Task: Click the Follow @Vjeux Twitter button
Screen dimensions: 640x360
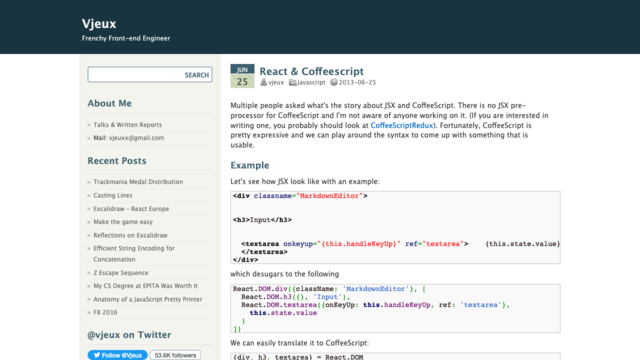Action: click(117, 355)
